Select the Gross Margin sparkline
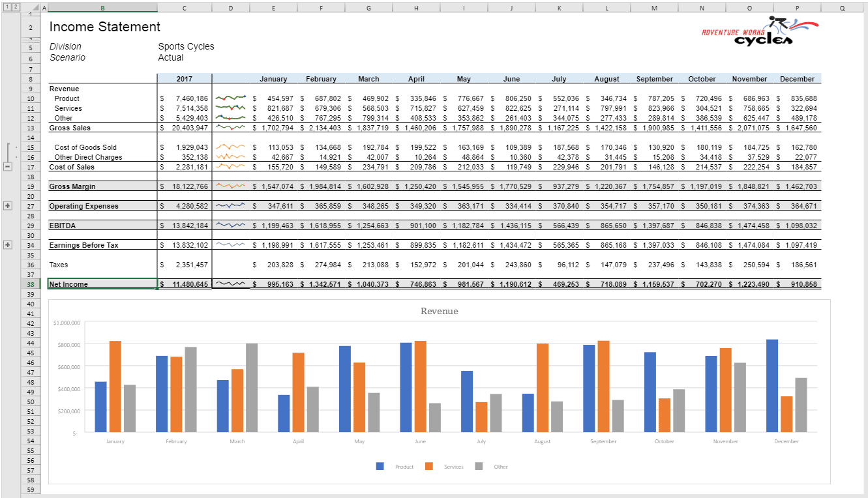 point(231,186)
